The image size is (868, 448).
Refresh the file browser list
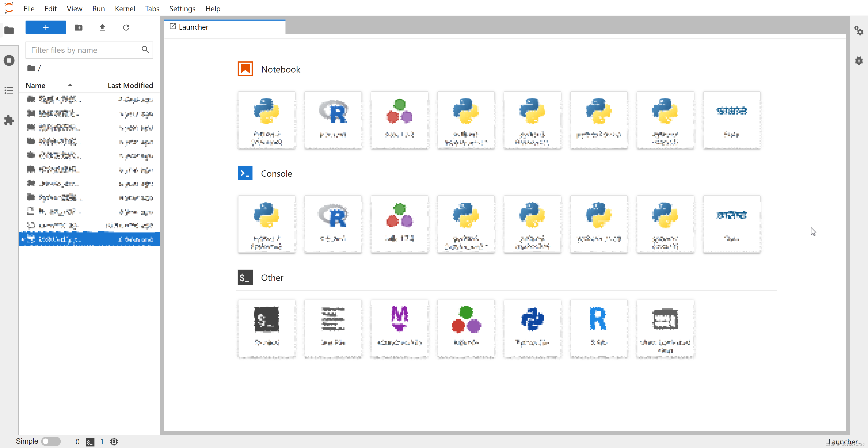pos(126,28)
